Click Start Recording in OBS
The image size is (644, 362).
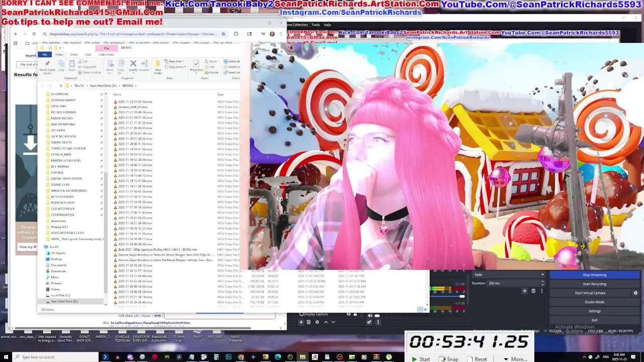click(595, 284)
